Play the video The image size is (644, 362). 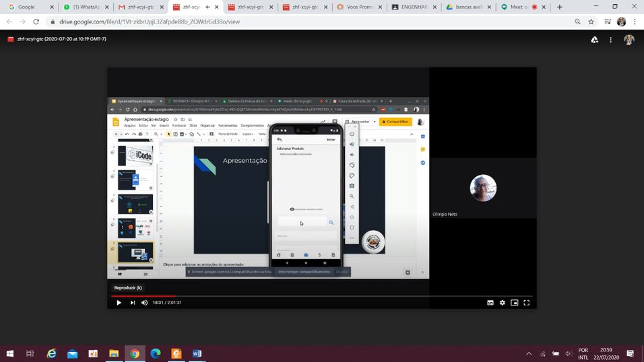[x=119, y=303]
